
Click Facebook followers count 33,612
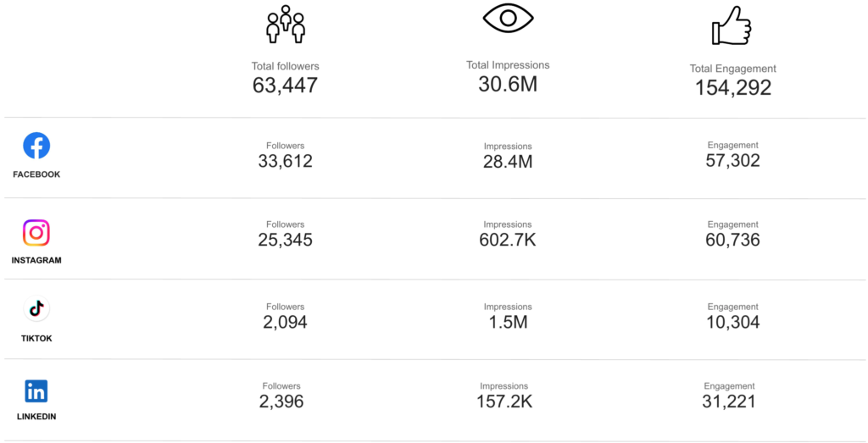coord(285,161)
